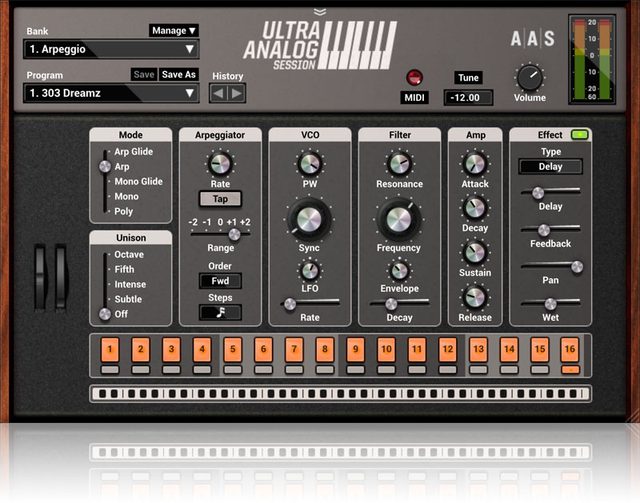Click the Amp Sustain knob

click(475, 253)
